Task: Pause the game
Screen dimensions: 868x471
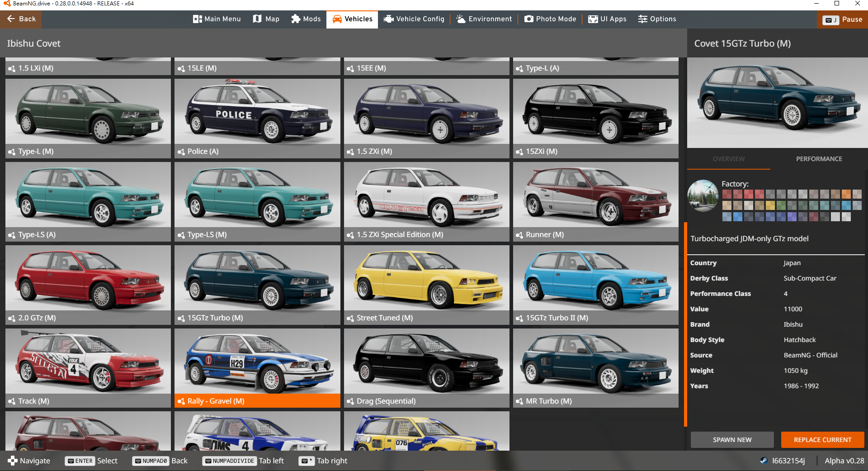Action: click(842, 19)
